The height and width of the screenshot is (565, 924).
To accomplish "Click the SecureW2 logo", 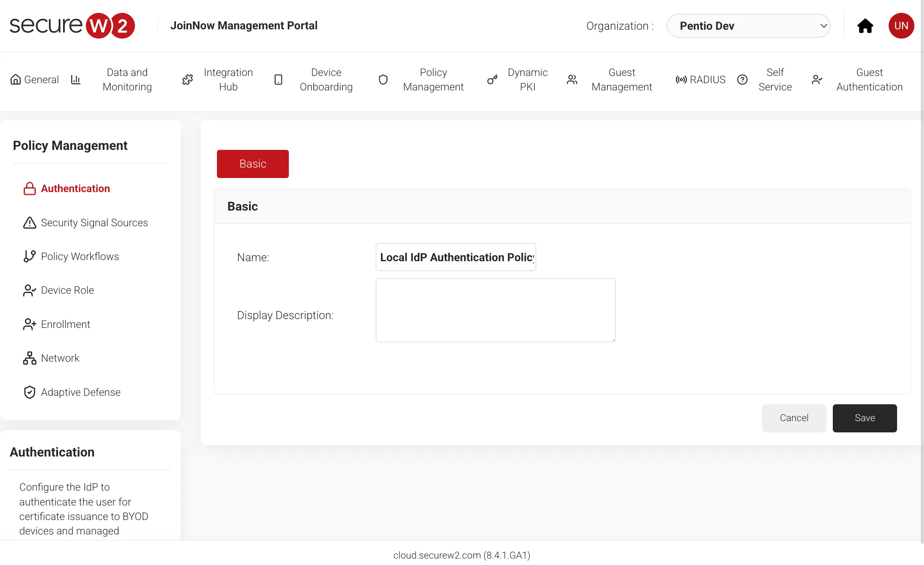I will click(x=72, y=26).
